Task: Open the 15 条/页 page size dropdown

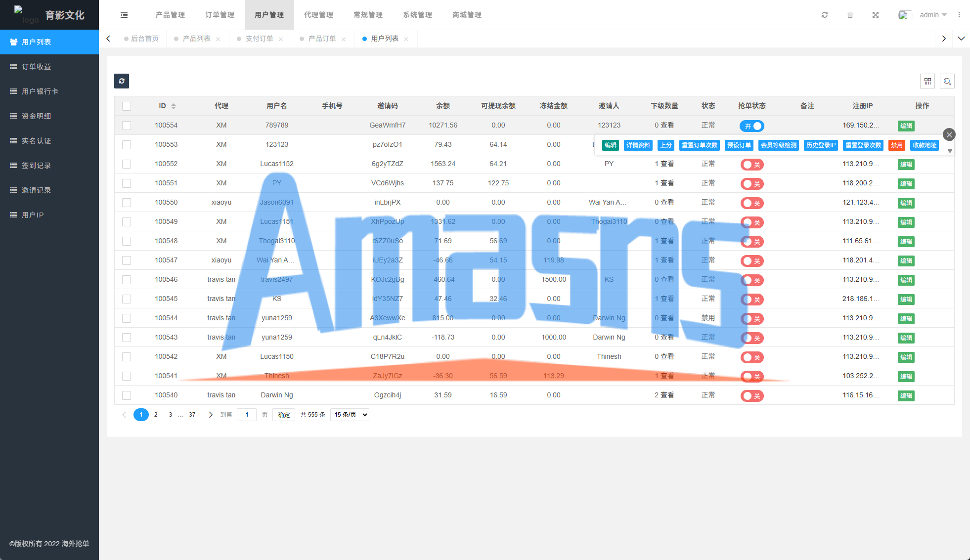Action: 351,415
